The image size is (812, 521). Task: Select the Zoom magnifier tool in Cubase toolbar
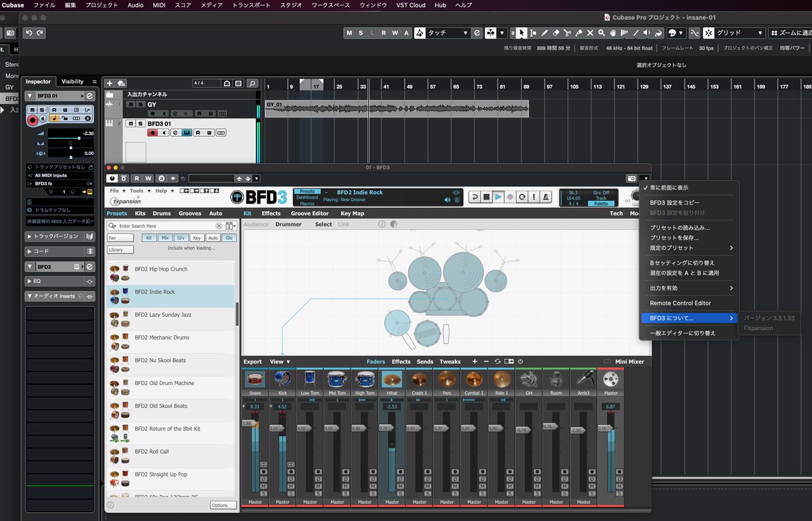[x=602, y=32]
